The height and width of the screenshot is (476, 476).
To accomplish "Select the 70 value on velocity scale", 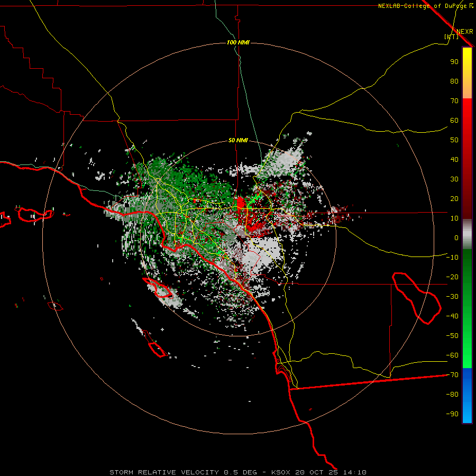I will pos(454,101).
